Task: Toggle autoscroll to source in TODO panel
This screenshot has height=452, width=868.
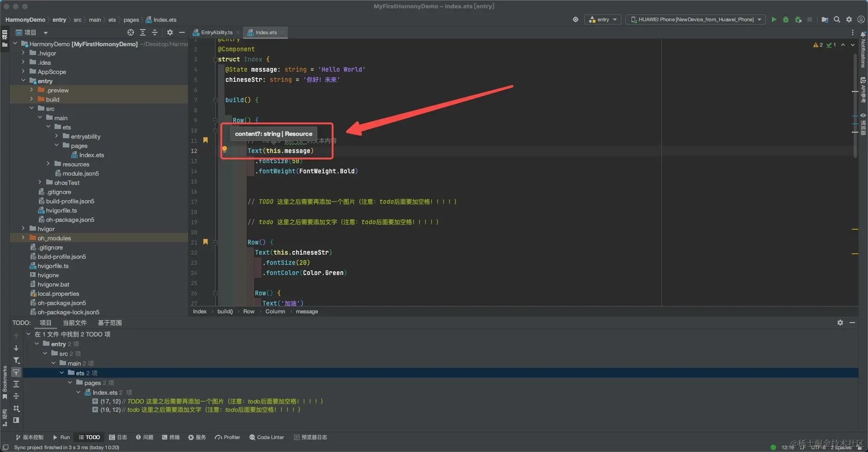Action: [x=16, y=372]
